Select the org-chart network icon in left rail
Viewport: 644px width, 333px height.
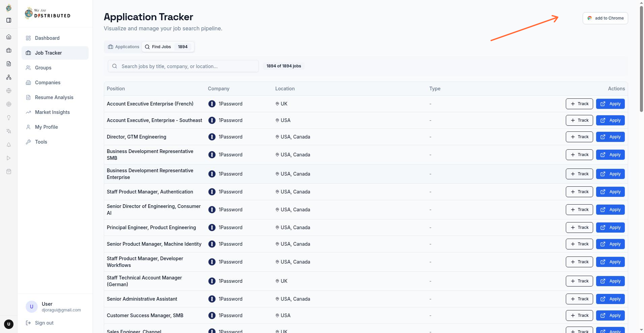pyautogui.click(x=9, y=77)
